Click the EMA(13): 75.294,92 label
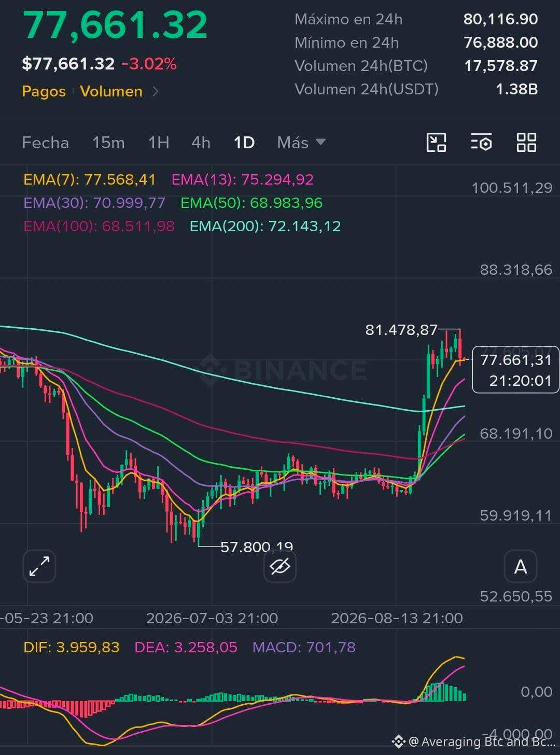Screen dimensions: 560x755 [243, 180]
